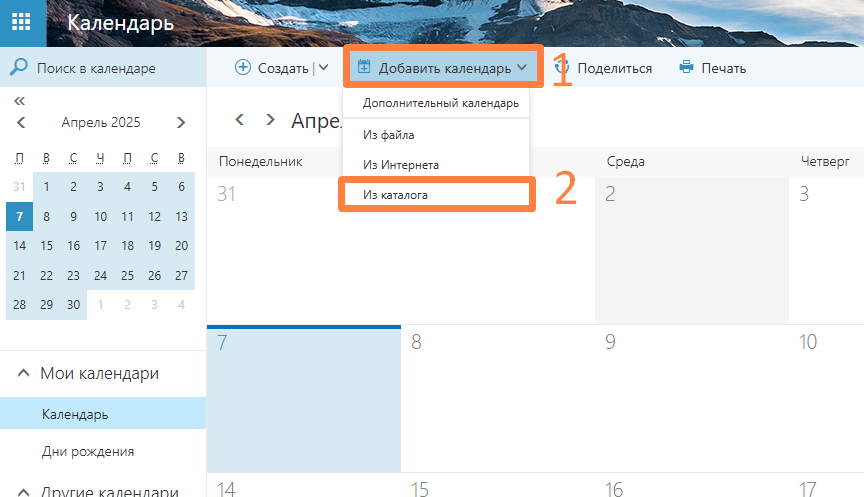Go to previous month in mini calendar
This screenshot has height=497, width=864.
click(x=21, y=123)
